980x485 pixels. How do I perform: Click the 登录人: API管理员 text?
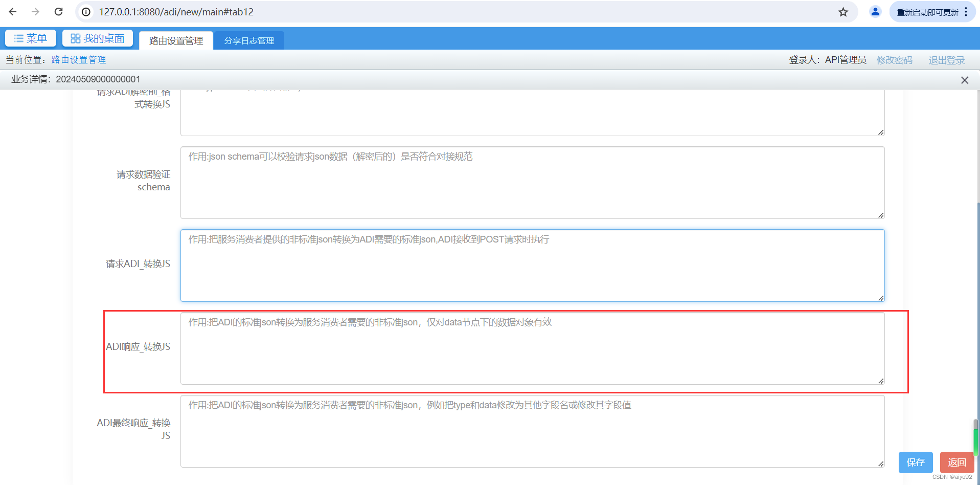click(827, 60)
